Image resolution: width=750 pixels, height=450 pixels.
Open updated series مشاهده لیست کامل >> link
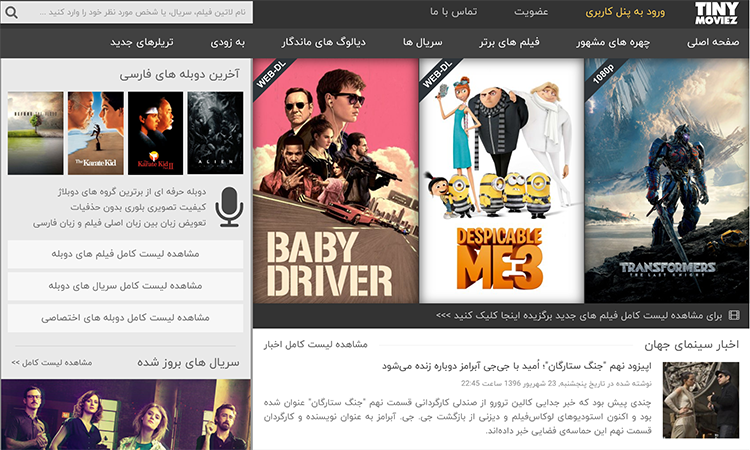[52, 362]
